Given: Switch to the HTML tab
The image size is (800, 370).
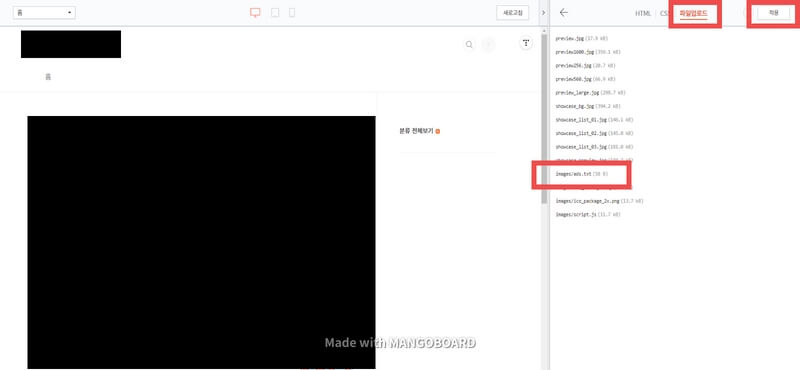Looking at the screenshot, I should click(x=642, y=13).
